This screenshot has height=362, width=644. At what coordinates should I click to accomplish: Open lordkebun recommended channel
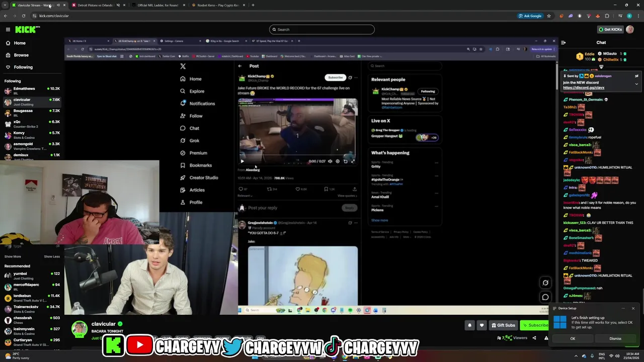[x=32, y=298]
